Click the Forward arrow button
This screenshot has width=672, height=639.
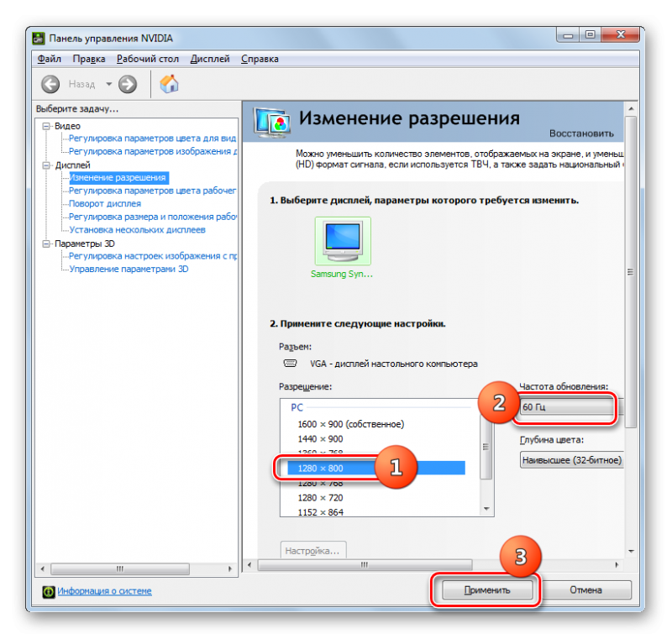pyautogui.click(x=128, y=84)
